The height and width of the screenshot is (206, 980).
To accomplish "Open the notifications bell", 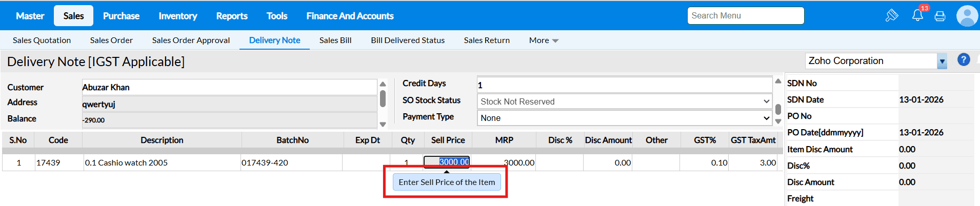I will pyautogui.click(x=917, y=15).
